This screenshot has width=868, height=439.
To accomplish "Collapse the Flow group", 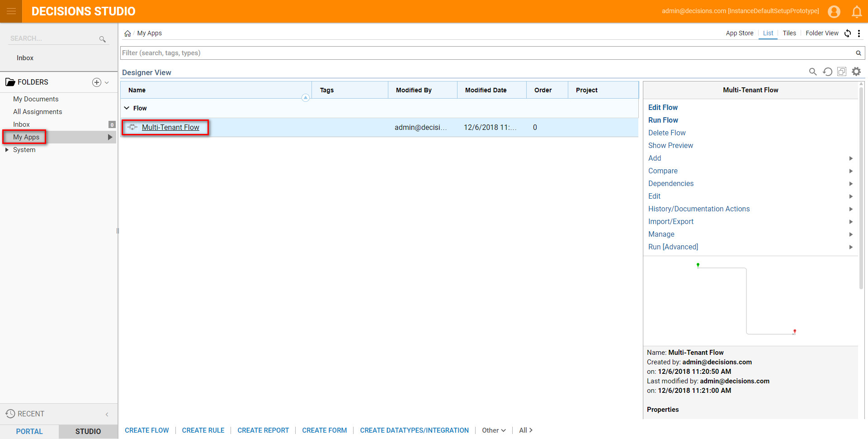I will click(x=127, y=108).
